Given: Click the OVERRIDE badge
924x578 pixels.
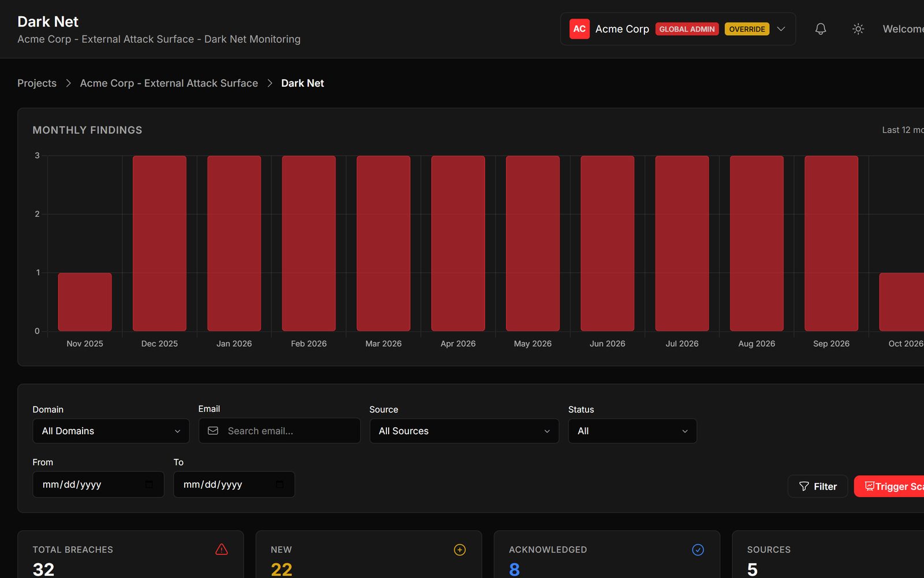Looking at the screenshot, I should pos(747,29).
